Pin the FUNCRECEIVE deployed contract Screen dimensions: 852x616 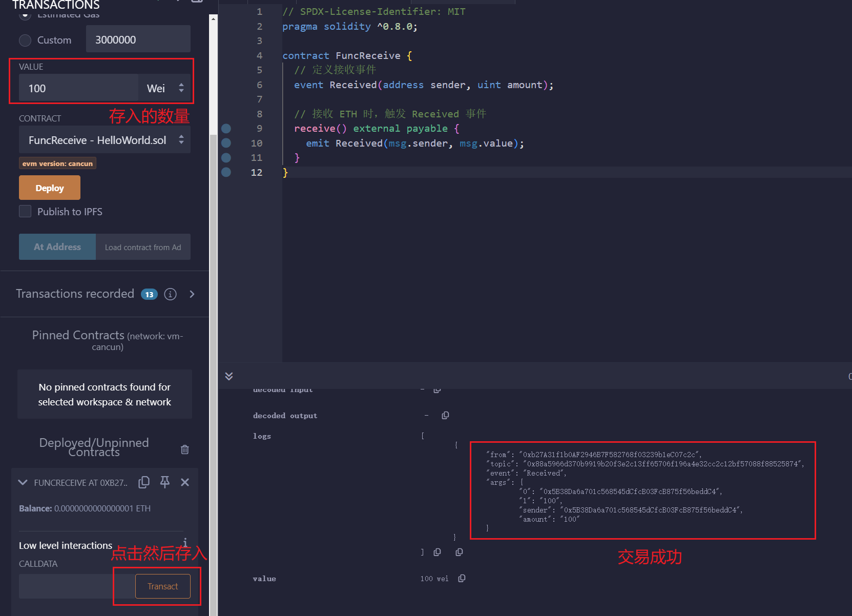(x=164, y=482)
